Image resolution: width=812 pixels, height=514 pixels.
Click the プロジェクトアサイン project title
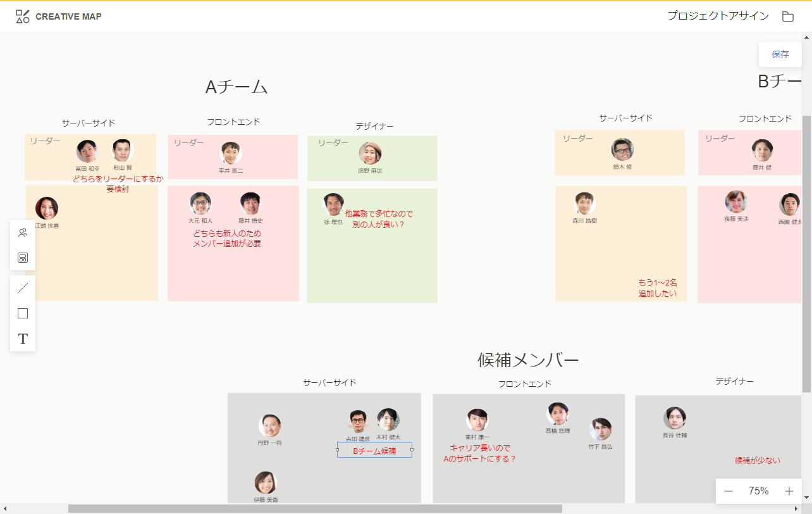[x=718, y=16]
